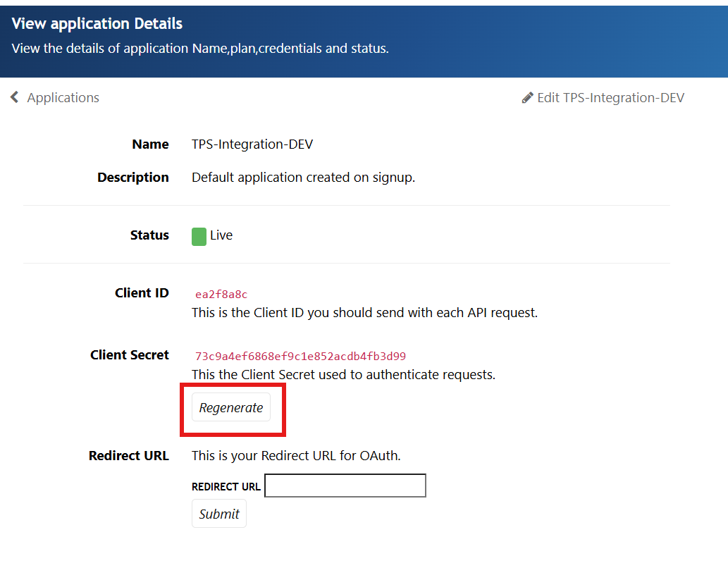The image size is (728, 587).
Task: Focus the Redirect URL text input box
Action: coord(345,486)
